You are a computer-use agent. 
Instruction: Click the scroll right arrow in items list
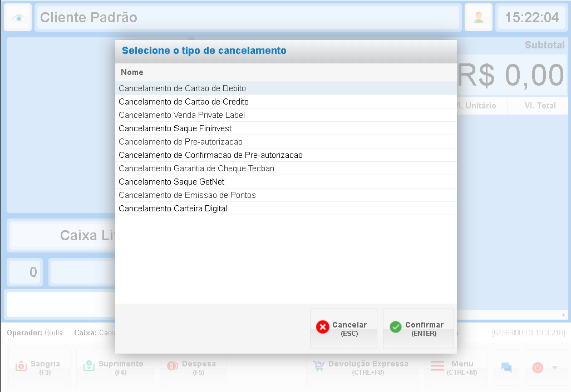click(x=563, y=315)
